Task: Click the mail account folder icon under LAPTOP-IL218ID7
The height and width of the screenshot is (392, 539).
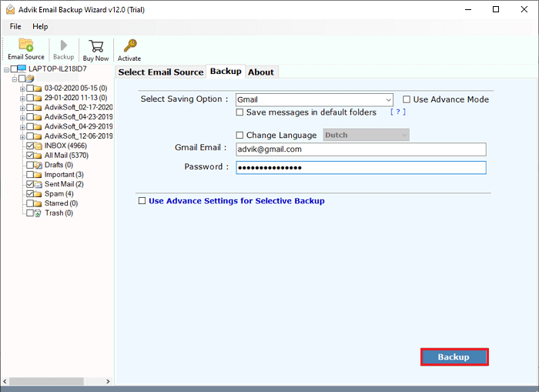Action: coord(30,79)
